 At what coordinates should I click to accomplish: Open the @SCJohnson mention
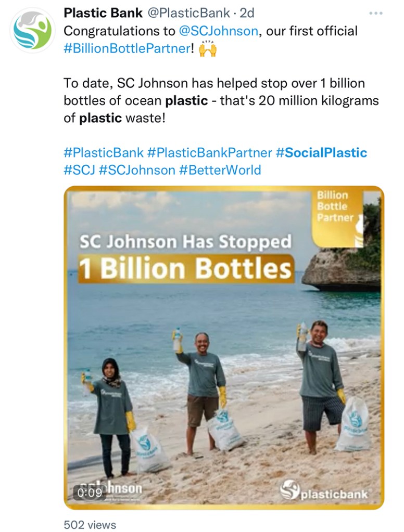click(x=218, y=31)
